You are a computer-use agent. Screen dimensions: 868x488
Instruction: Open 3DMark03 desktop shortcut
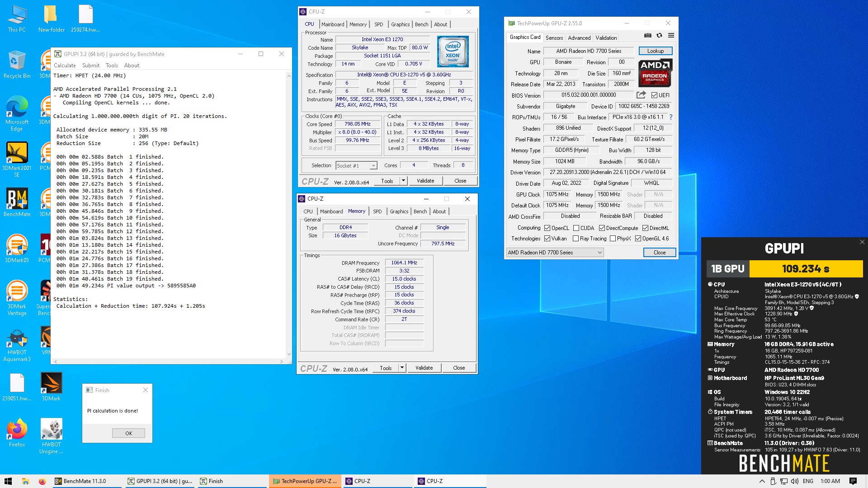(17, 249)
